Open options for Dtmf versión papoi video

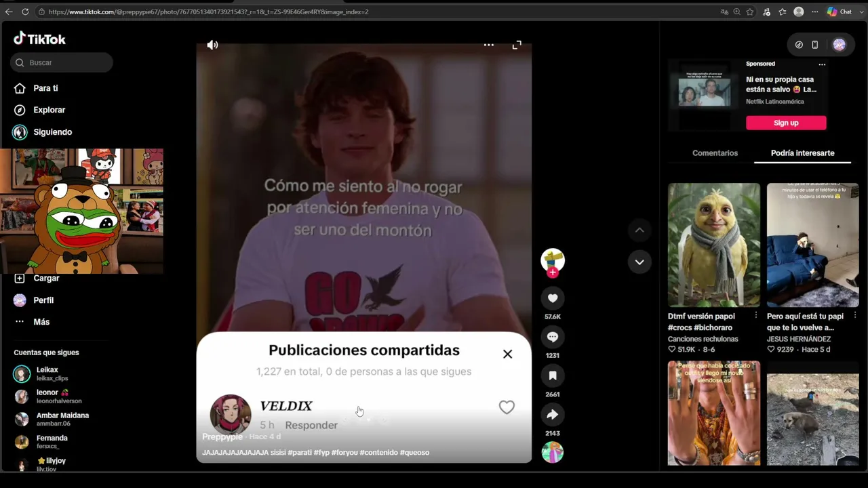click(756, 316)
